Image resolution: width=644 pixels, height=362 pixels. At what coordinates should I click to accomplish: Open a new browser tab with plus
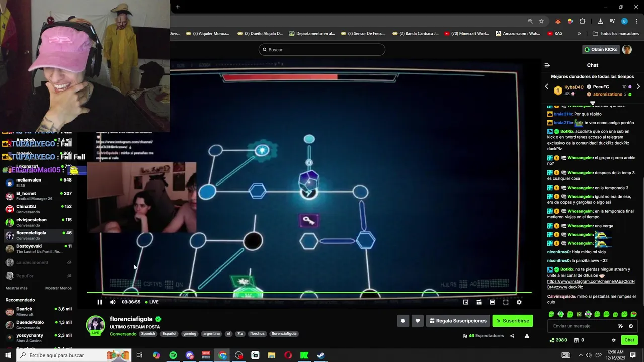(178, 7)
